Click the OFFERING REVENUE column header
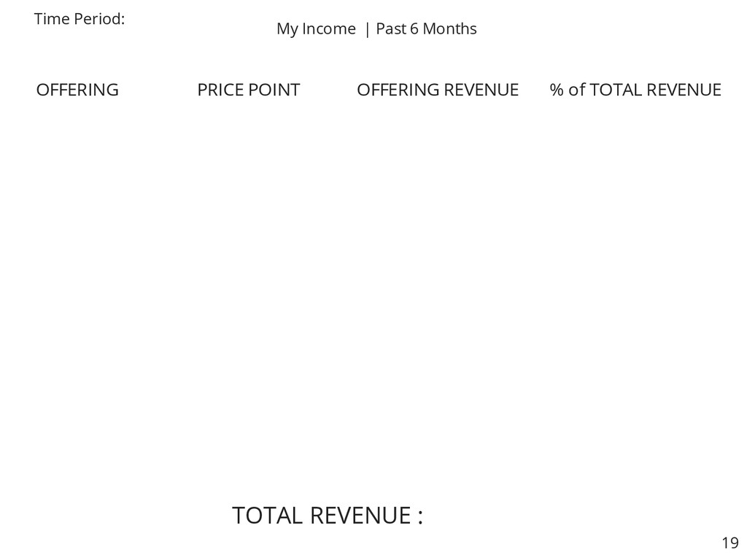The width and height of the screenshot is (747, 560). tap(438, 90)
